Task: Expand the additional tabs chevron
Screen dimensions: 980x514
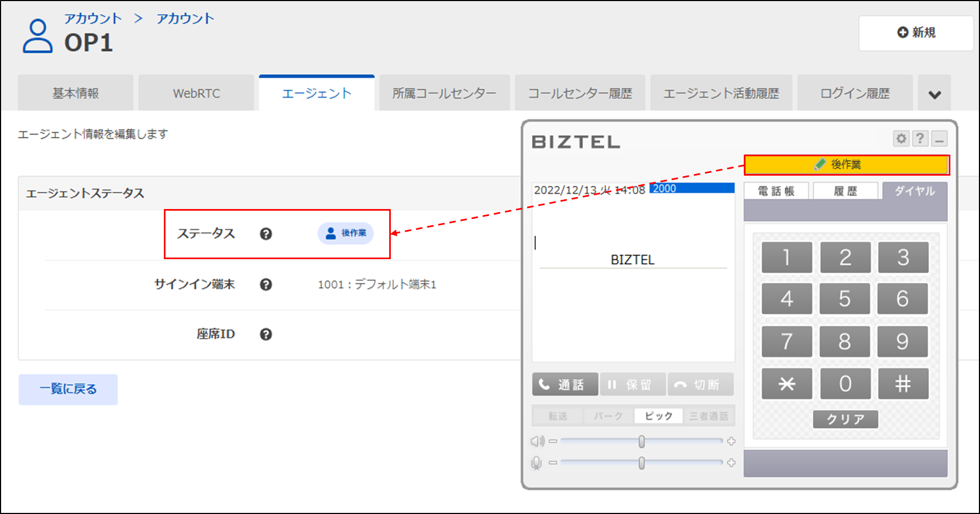Action: pyautogui.click(x=934, y=94)
